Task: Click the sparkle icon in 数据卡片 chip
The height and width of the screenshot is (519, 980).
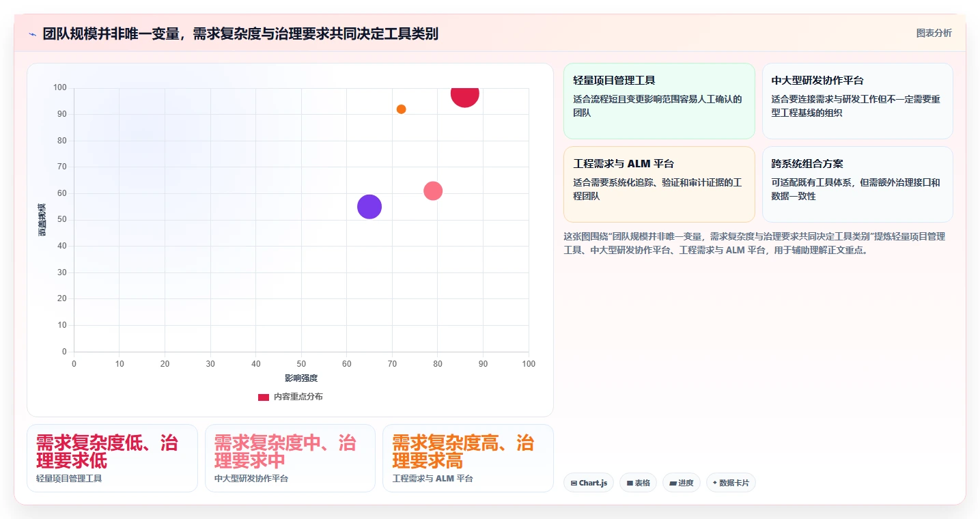Action: coord(714,483)
